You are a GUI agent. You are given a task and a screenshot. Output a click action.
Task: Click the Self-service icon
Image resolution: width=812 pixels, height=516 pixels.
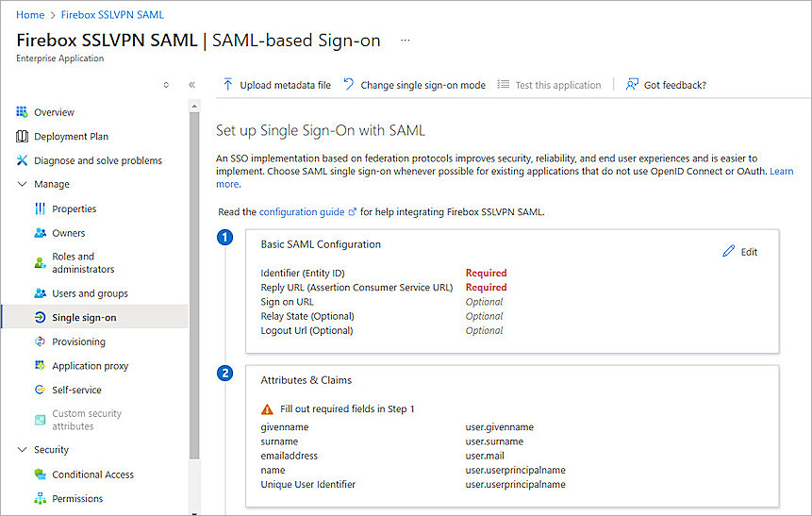(40, 390)
